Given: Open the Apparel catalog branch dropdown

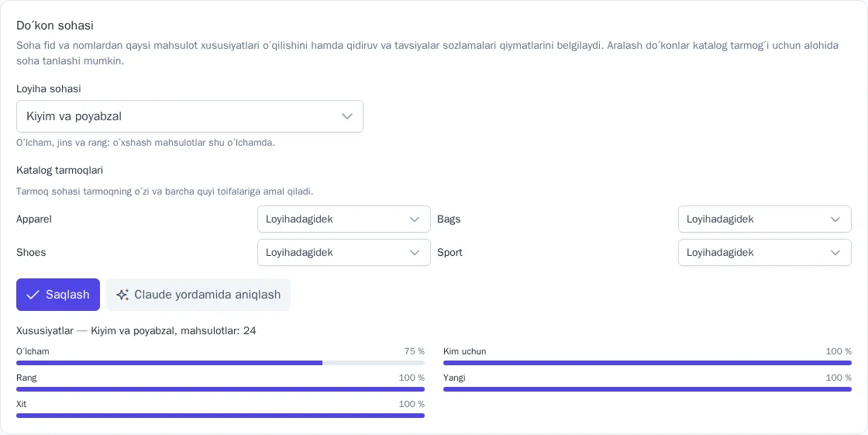Looking at the screenshot, I should tap(344, 219).
